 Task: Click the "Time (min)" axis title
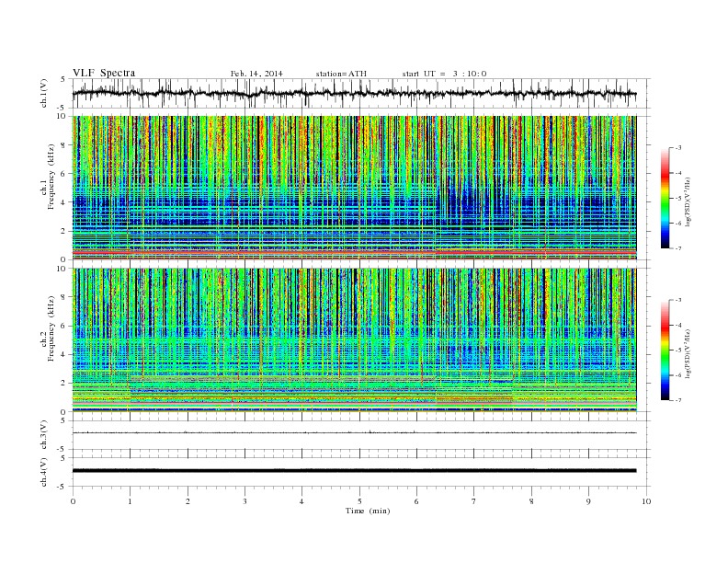(x=368, y=511)
